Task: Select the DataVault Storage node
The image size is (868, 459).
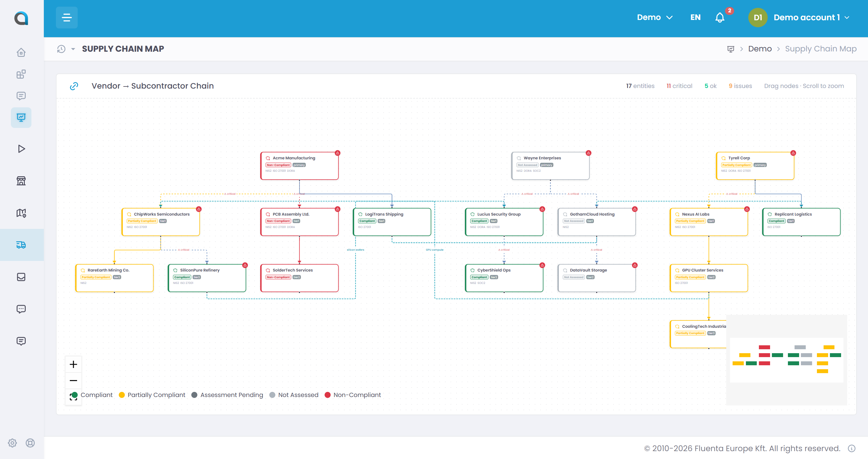Action: pos(596,278)
